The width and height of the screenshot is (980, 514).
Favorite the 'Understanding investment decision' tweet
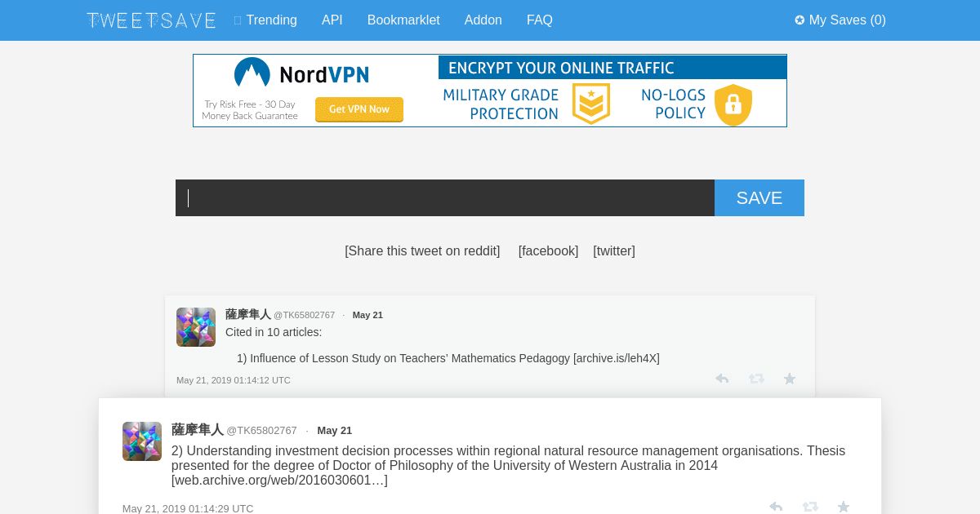coord(844,507)
